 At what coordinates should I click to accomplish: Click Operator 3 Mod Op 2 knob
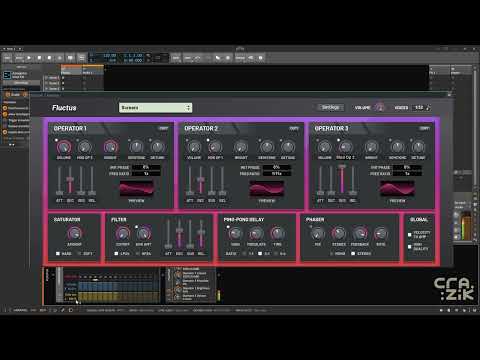[x=345, y=147]
